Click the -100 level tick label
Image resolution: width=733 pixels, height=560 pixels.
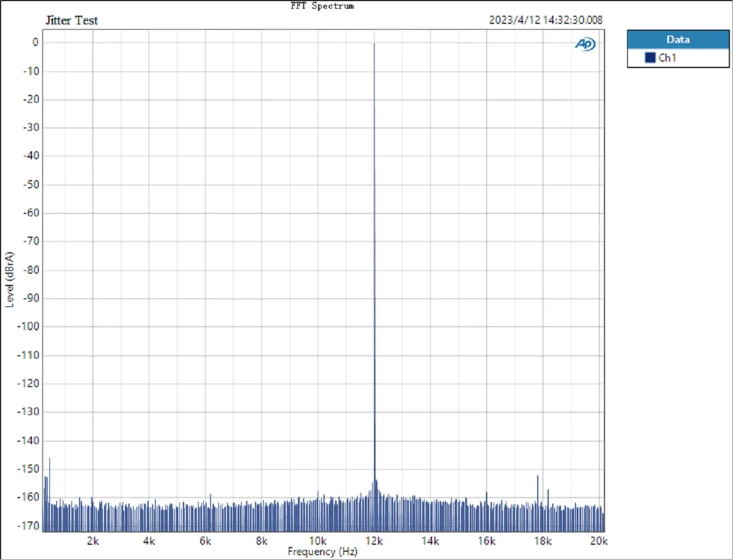(x=29, y=327)
